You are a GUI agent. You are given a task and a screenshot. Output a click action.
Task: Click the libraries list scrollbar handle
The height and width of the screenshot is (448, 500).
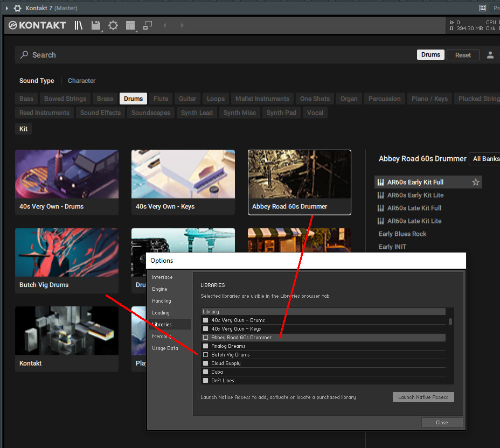pyautogui.click(x=450, y=322)
